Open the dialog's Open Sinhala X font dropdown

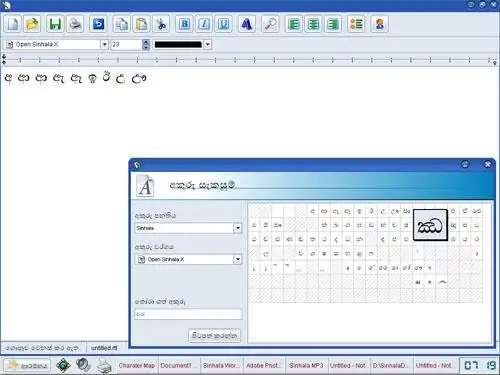point(188,259)
